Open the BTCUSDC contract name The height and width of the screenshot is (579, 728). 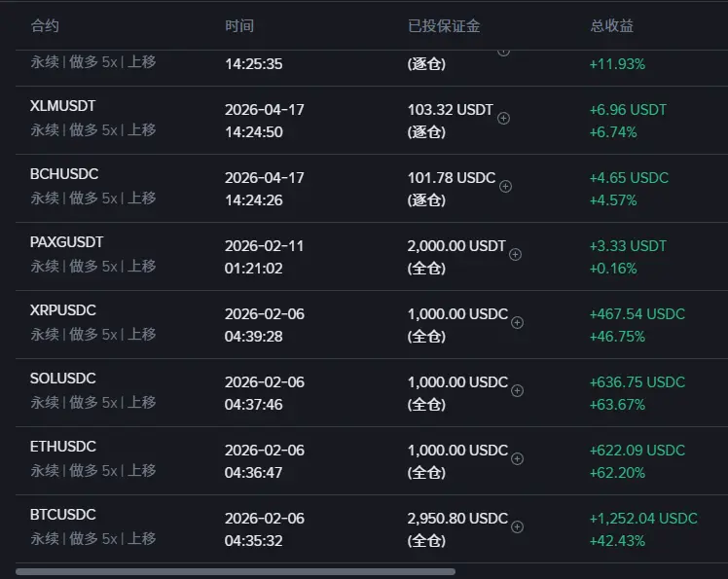pos(63,515)
